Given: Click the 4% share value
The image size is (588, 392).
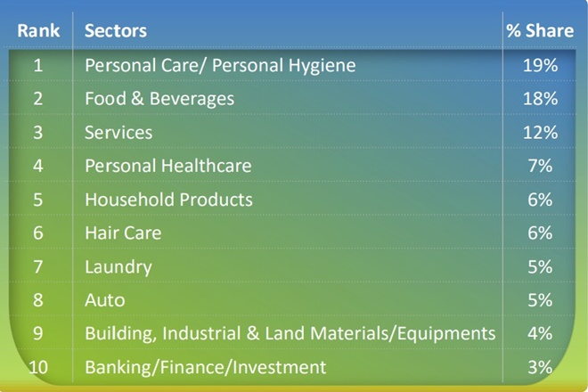Looking at the screenshot, I should (540, 334).
